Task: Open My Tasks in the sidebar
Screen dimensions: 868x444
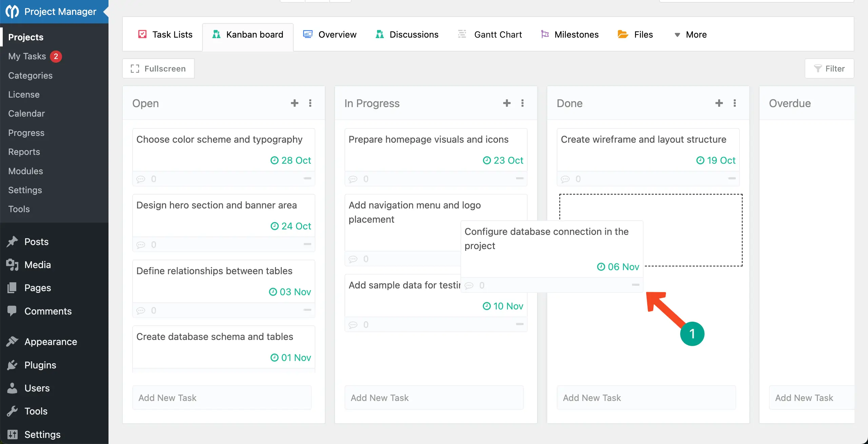Action: [x=27, y=56]
